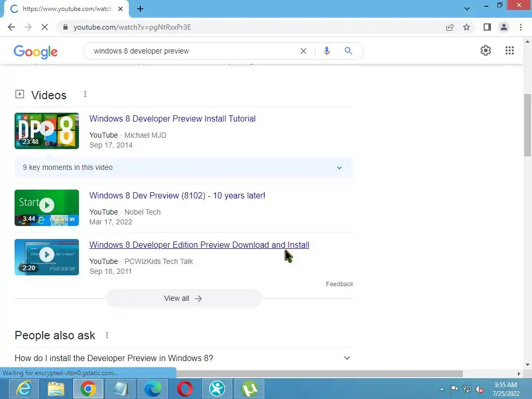Open Developer Edition Preview Download and Install
This screenshot has height=399, width=532.
click(x=199, y=245)
